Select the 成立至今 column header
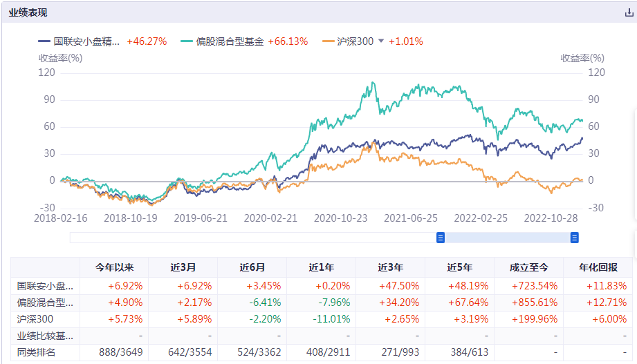This screenshot has width=637, height=364. point(528,268)
